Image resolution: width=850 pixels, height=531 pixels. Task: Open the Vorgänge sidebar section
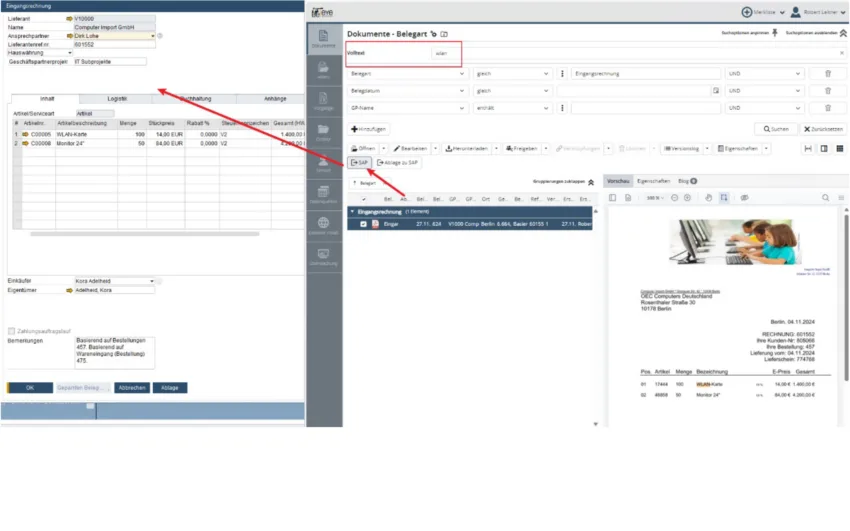click(324, 101)
